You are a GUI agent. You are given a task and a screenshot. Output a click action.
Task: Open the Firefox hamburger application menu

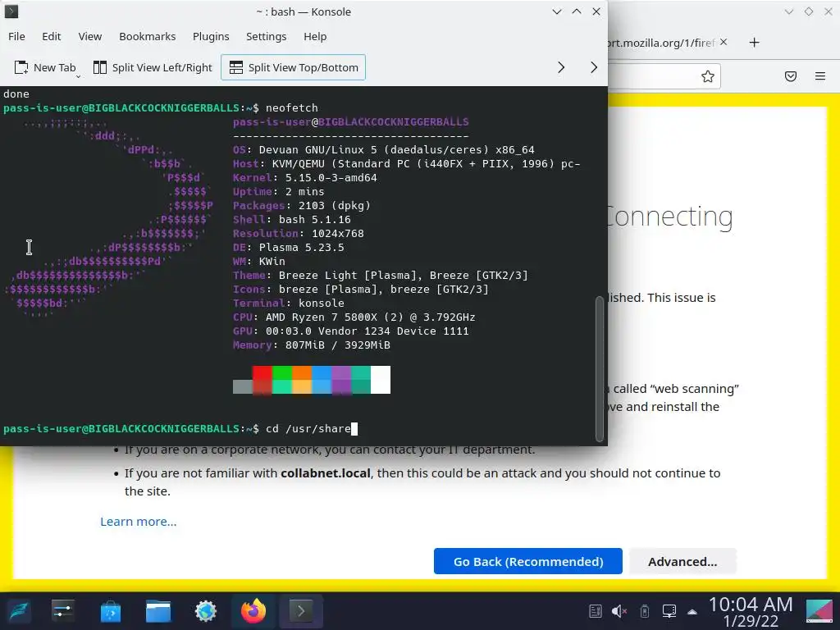pyautogui.click(x=820, y=76)
